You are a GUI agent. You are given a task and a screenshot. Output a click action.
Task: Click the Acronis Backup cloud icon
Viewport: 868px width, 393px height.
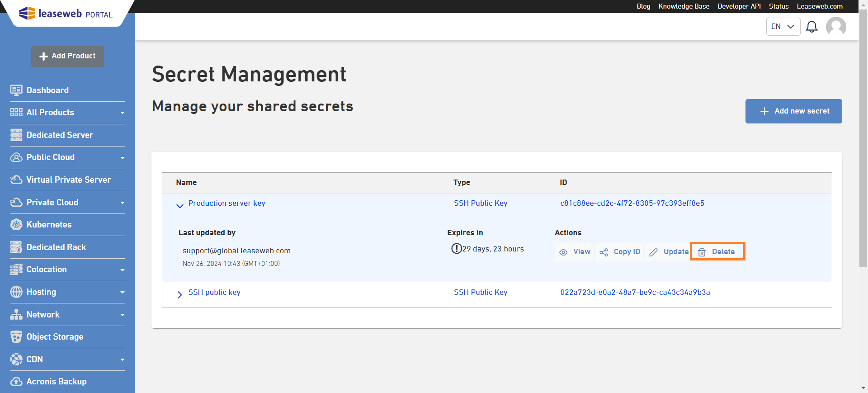pyautogui.click(x=16, y=381)
